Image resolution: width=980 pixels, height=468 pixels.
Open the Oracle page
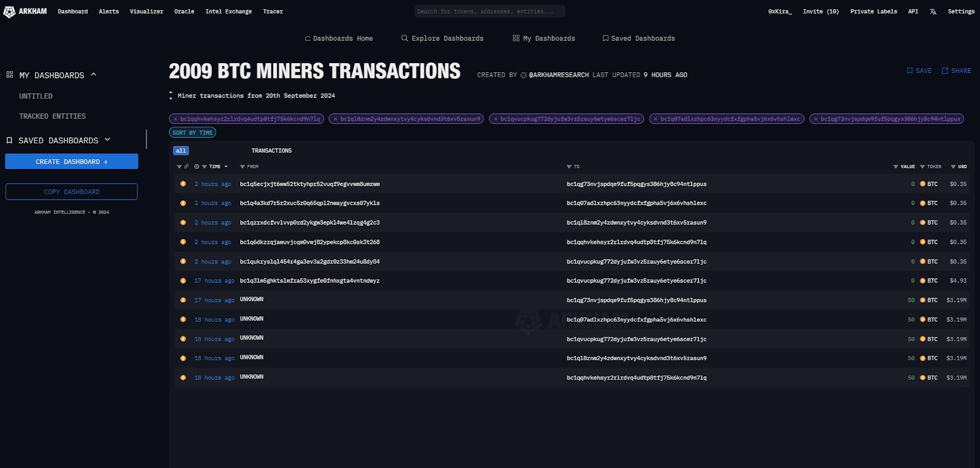click(x=184, y=12)
